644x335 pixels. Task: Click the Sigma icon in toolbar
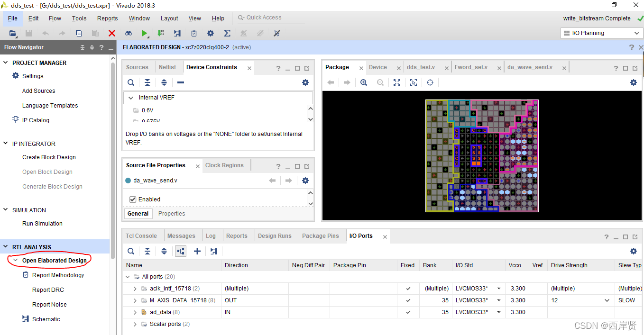(227, 33)
